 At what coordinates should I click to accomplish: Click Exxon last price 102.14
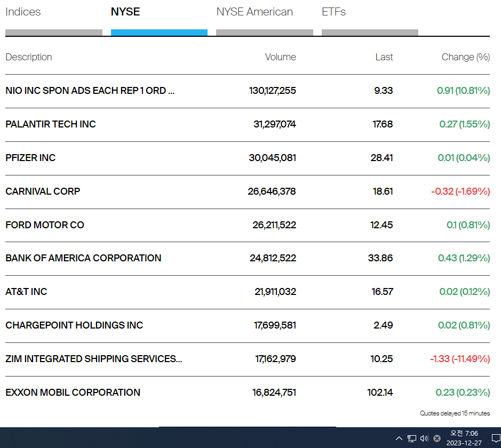(x=380, y=393)
